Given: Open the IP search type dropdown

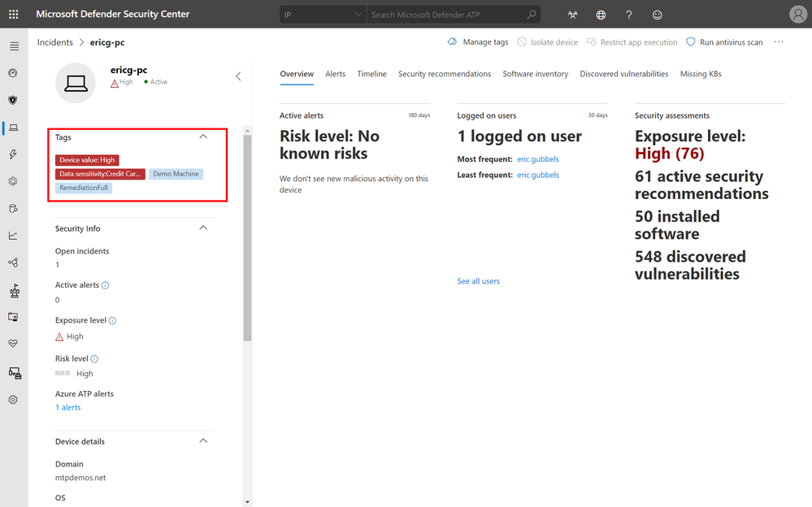Looking at the screenshot, I should 323,15.
